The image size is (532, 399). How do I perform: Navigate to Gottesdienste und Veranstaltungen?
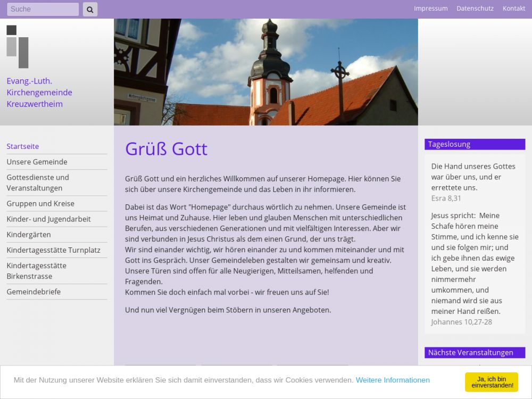pos(38,182)
